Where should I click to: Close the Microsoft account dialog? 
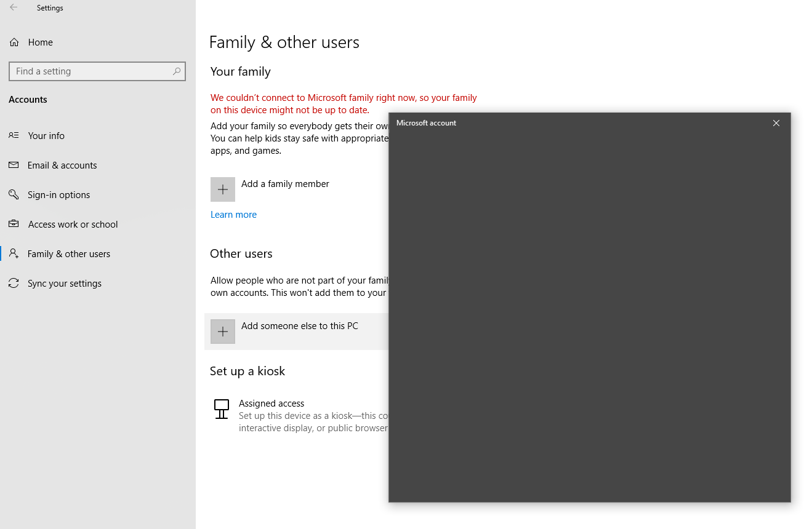[x=776, y=123]
